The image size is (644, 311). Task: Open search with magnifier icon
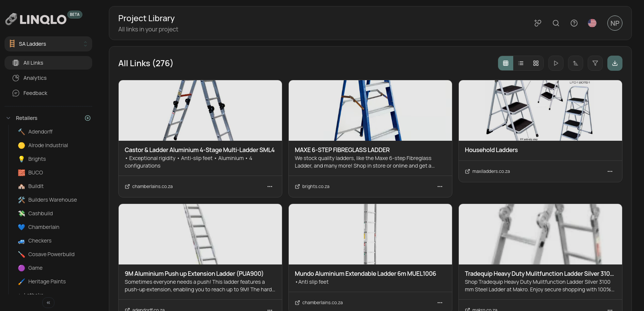(x=556, y=23)
